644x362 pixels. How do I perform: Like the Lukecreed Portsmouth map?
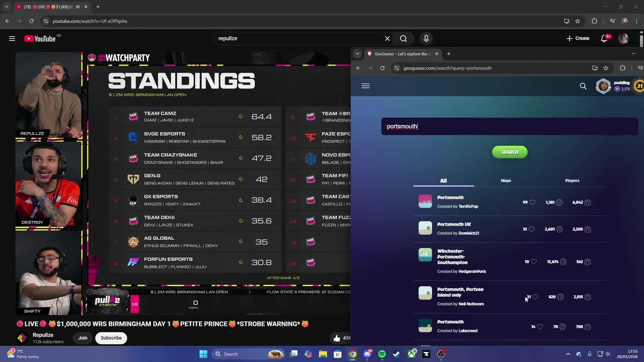(540, 327)
